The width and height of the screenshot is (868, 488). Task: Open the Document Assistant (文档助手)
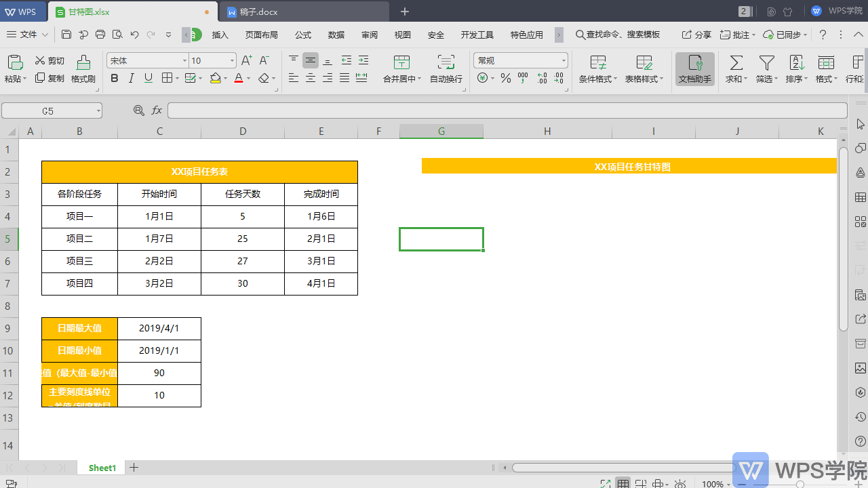coord(695,69)
